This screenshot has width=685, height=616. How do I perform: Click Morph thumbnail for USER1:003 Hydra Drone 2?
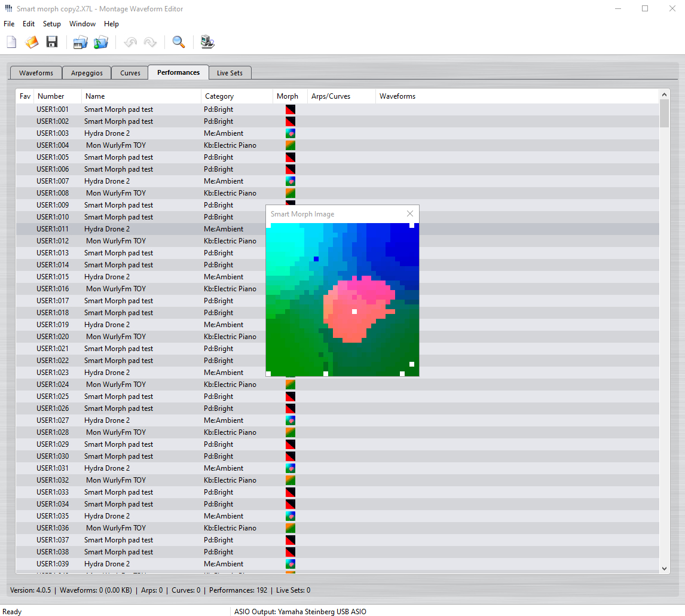pos(290,133)
